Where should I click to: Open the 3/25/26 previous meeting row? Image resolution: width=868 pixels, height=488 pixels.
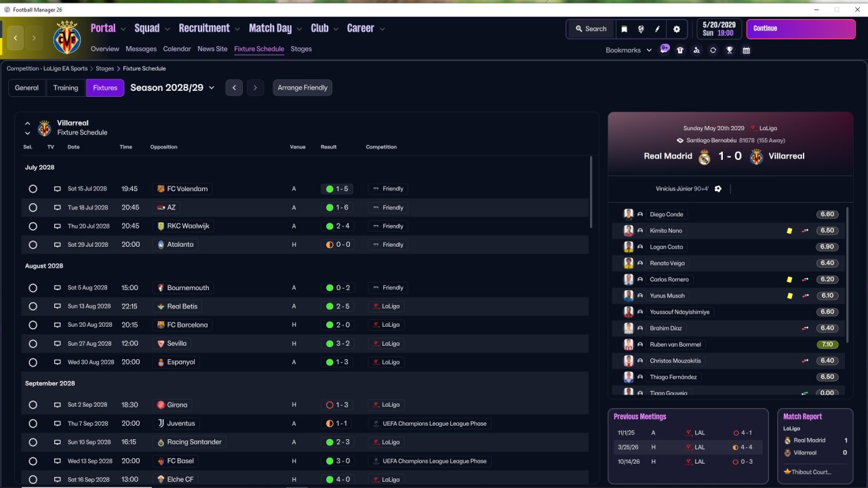(688, 447)
